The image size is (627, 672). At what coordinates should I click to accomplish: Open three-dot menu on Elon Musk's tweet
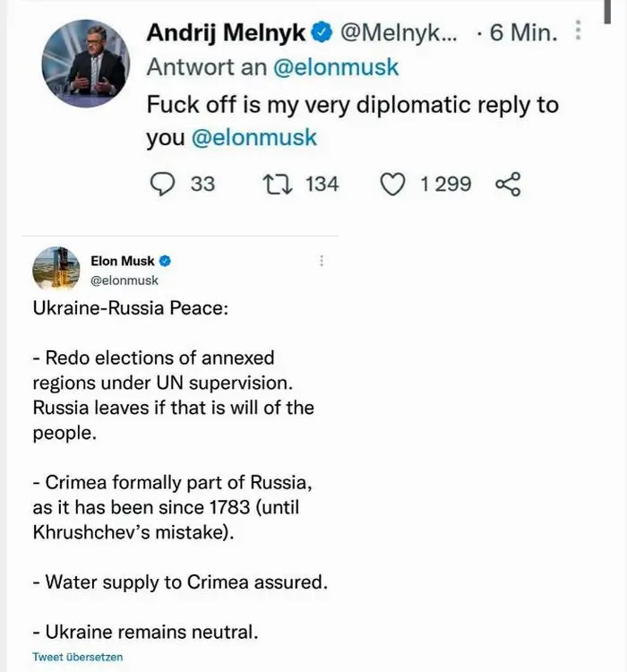pyautogui.click(x=322, y=261)
